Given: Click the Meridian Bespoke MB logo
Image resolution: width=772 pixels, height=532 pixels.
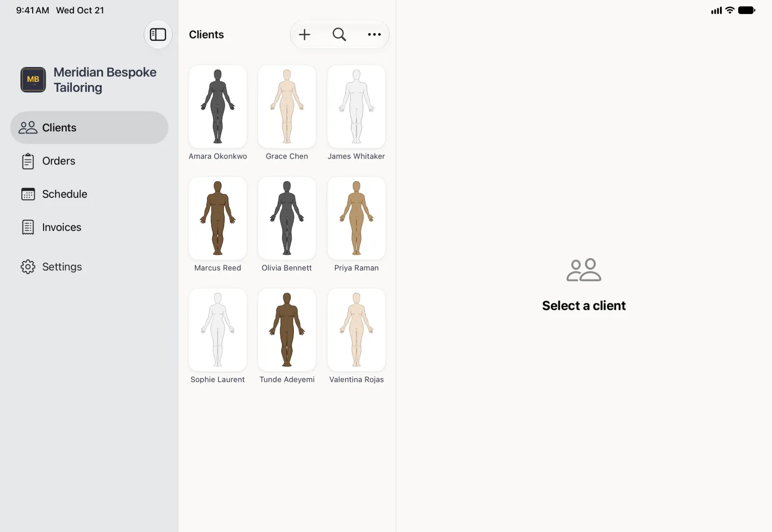Looking at the screenshot, I should click(33, 80).
